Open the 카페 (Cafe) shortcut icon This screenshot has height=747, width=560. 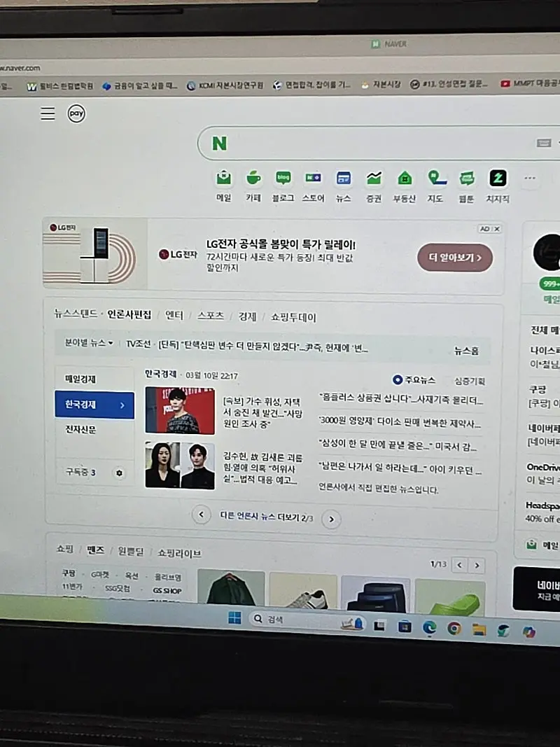tap(253, 179)
